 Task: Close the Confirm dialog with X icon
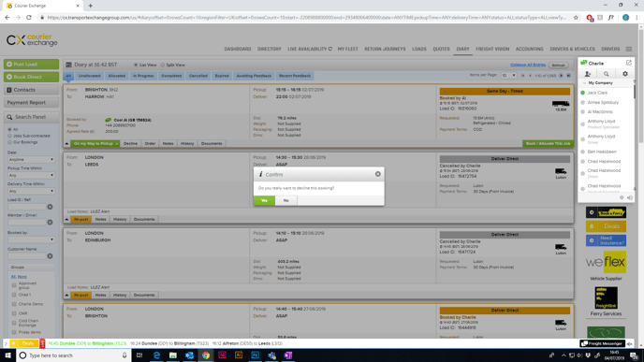point(378,174)
